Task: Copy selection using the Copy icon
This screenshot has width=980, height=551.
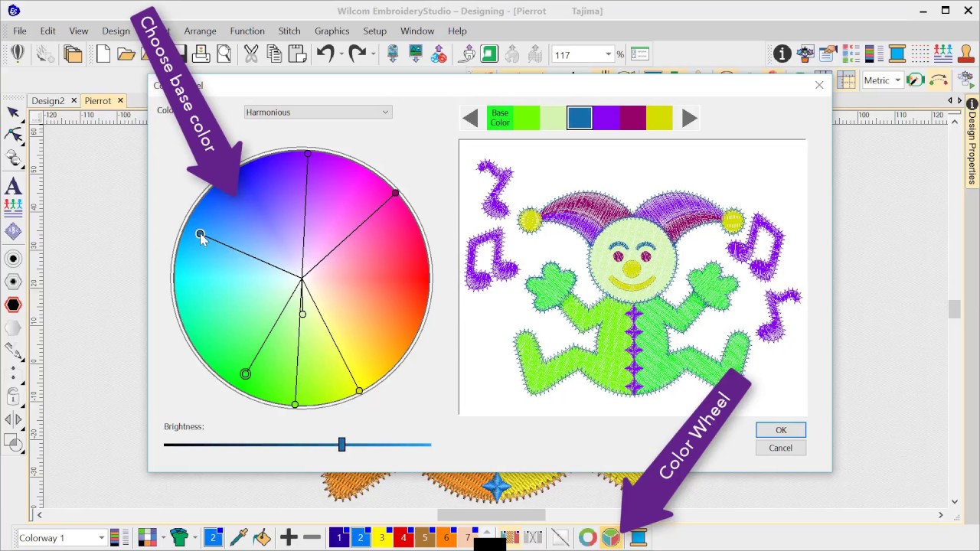Action: coord(274,54)
